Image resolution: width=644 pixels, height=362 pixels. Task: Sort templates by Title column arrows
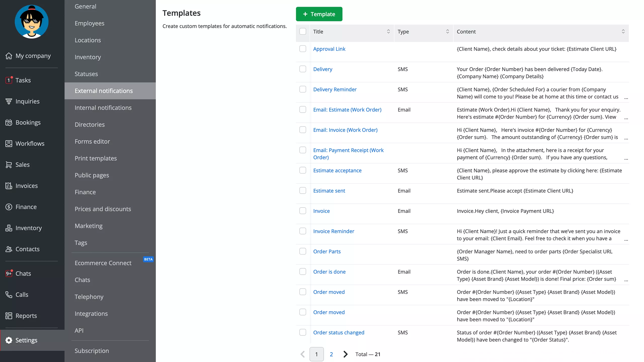(x=388, y=31)
